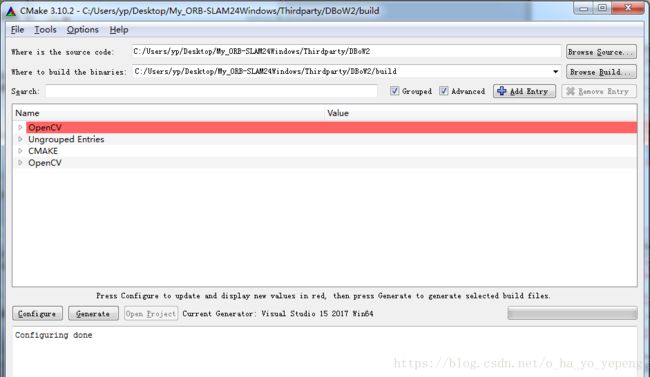Image resolution: width=650 pixels, height=377 pixels.
Task: Click the progress bar beside the generator
Action: 572,313
